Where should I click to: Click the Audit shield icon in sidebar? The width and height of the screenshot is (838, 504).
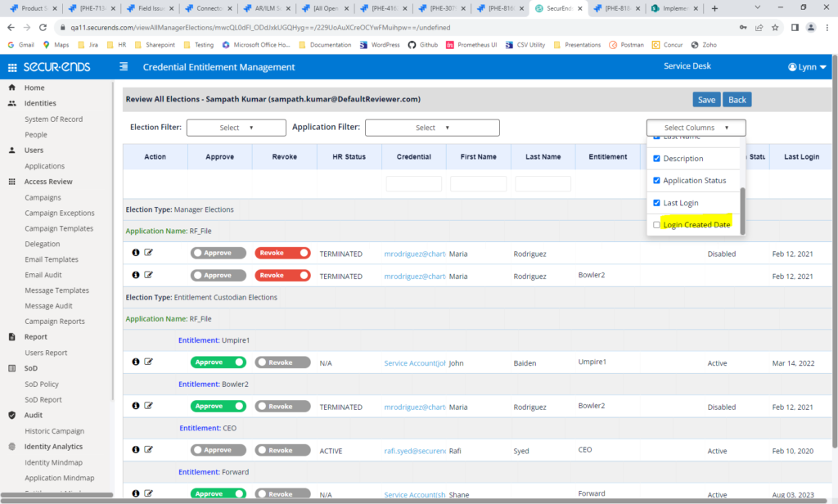11,416
